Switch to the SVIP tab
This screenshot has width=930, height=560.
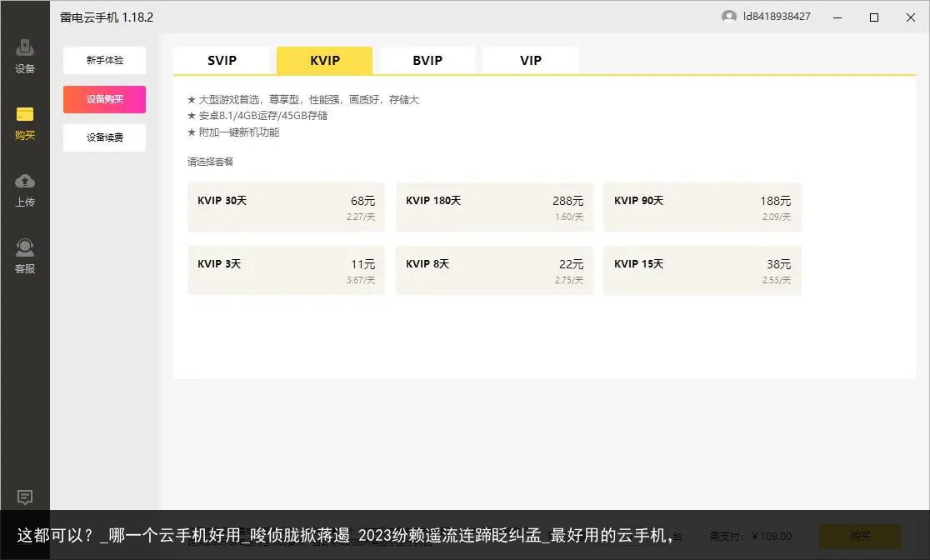click(x=222, y=61)
